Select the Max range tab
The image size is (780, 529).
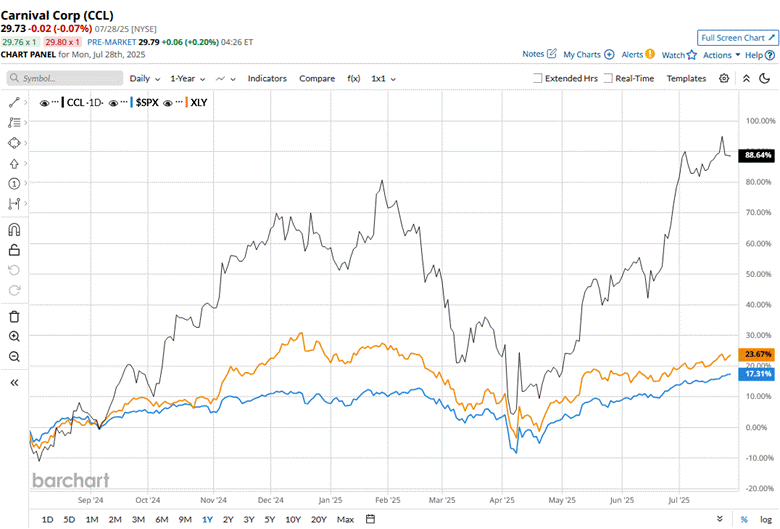pyautogui.click(x=345, y=520)
